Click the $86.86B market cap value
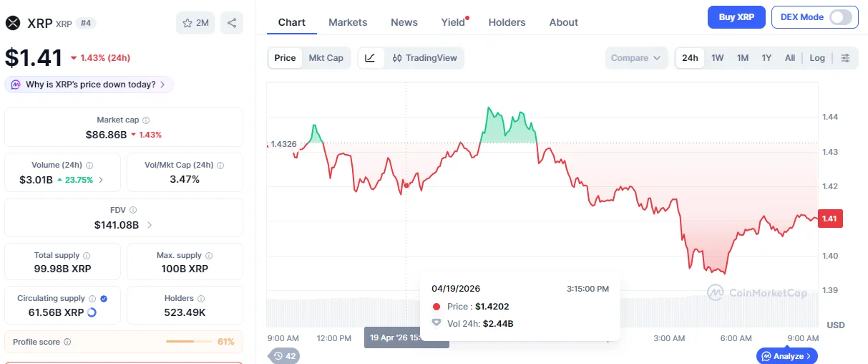Viewport: 868px width, 364px height. (106, 135)
